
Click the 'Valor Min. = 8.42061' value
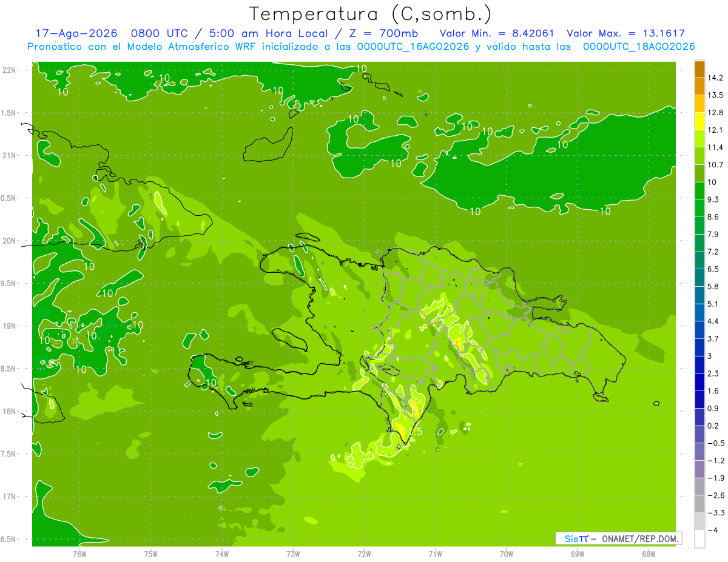coord(496,33)
